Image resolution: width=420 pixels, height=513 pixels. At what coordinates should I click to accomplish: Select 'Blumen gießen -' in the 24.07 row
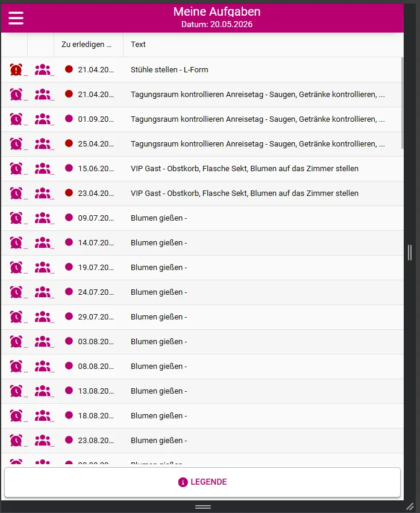point(158,292)
